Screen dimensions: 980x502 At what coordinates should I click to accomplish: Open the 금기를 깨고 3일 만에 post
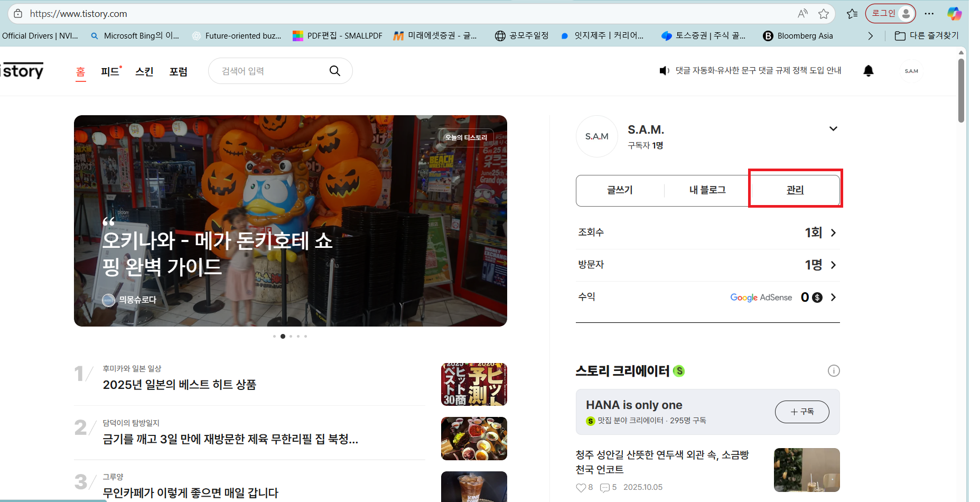tap(230, 439)
